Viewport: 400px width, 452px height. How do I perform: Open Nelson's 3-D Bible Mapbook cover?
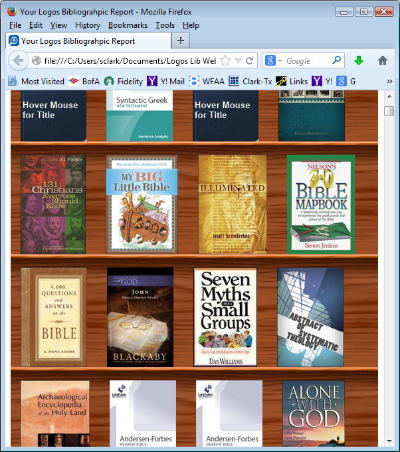(x=321, y=204)
